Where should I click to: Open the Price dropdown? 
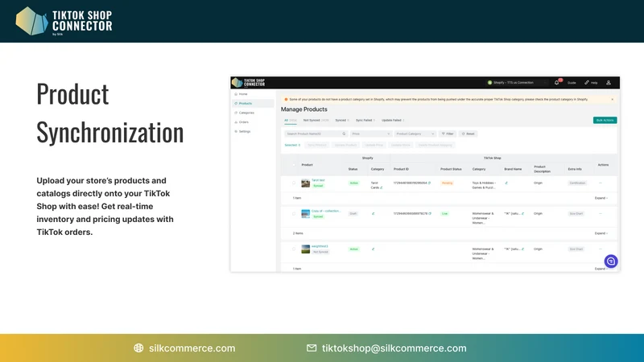click(x=371, y=134)
